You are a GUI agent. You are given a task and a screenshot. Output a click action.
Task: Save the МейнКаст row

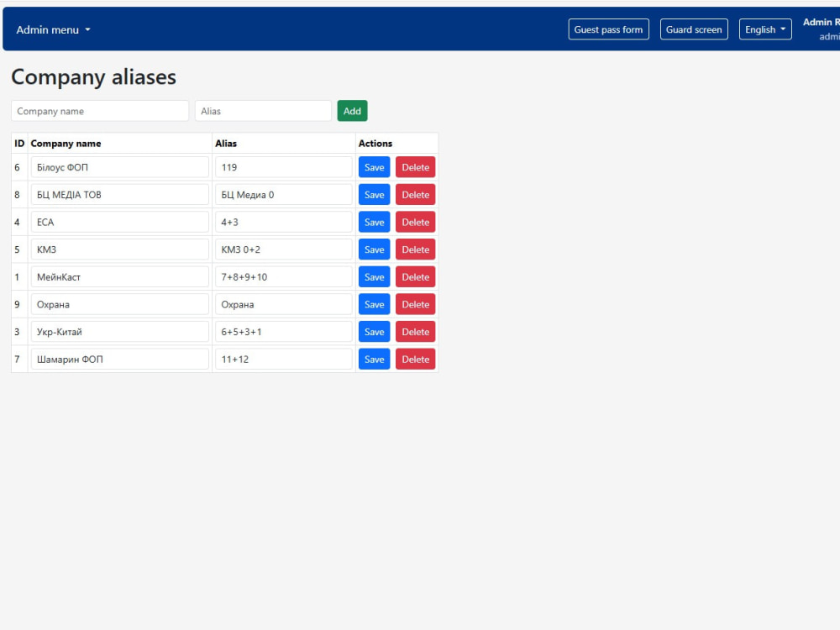[x=374, y=277]
